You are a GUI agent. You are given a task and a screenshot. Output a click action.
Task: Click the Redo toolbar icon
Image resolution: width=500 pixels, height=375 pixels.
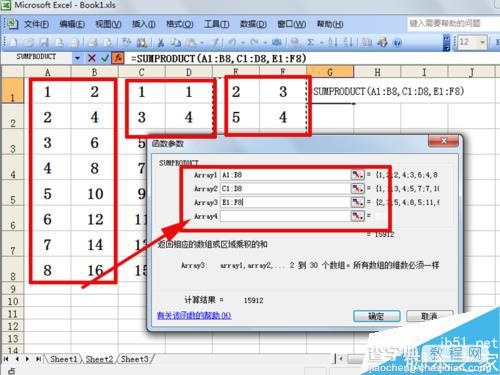(x=255, y=42)
